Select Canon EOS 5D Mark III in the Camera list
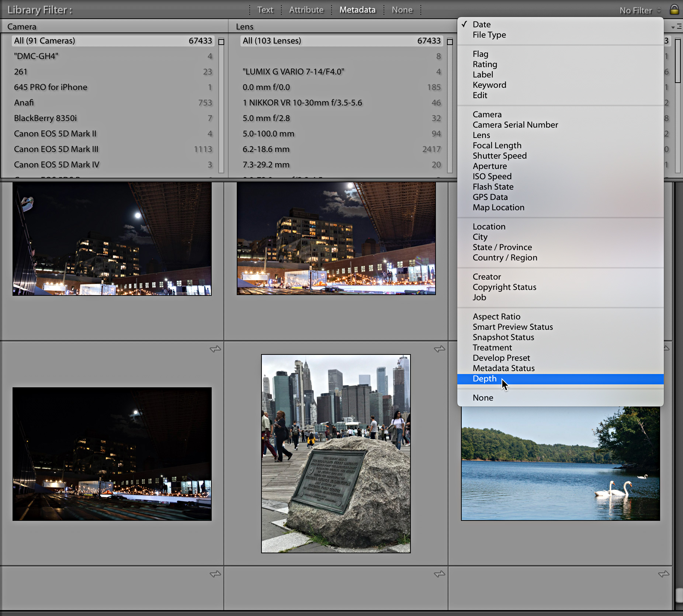The width and height of the screenshot is (683, 616). point(56,149)
